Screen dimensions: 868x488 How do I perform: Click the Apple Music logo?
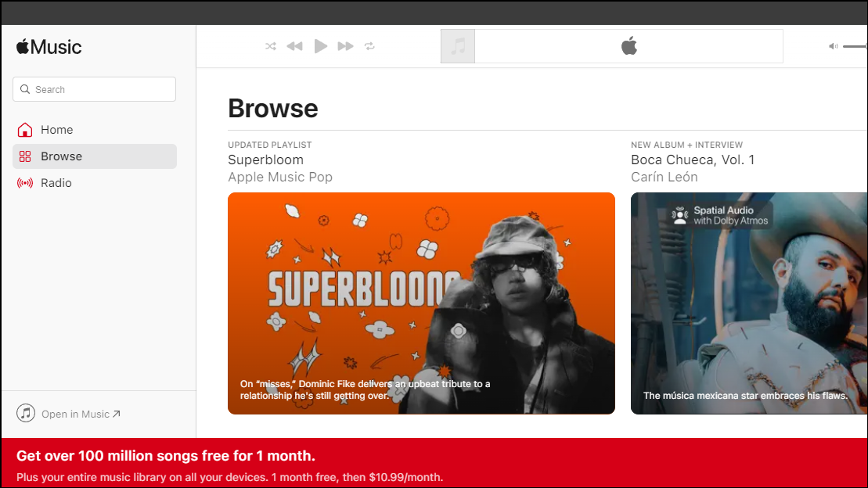click(49, 47)
